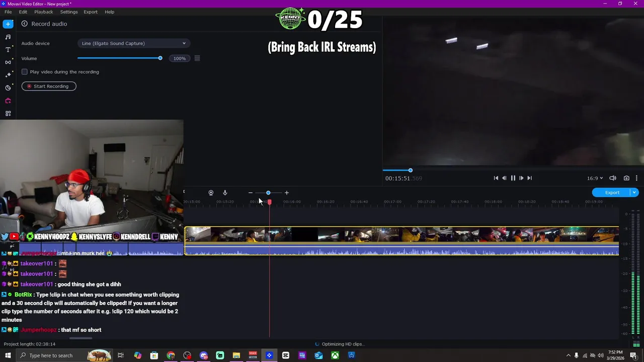This screenshot has width=644, height=362.
Task: Open the Transitions bowtie icon
Action: (8, 62)
